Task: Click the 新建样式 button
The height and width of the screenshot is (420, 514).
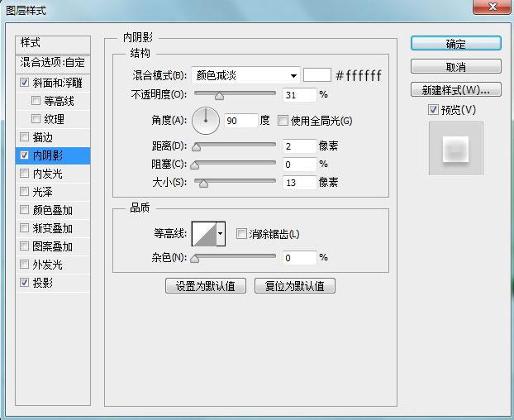Action: (x=455, y=89)
